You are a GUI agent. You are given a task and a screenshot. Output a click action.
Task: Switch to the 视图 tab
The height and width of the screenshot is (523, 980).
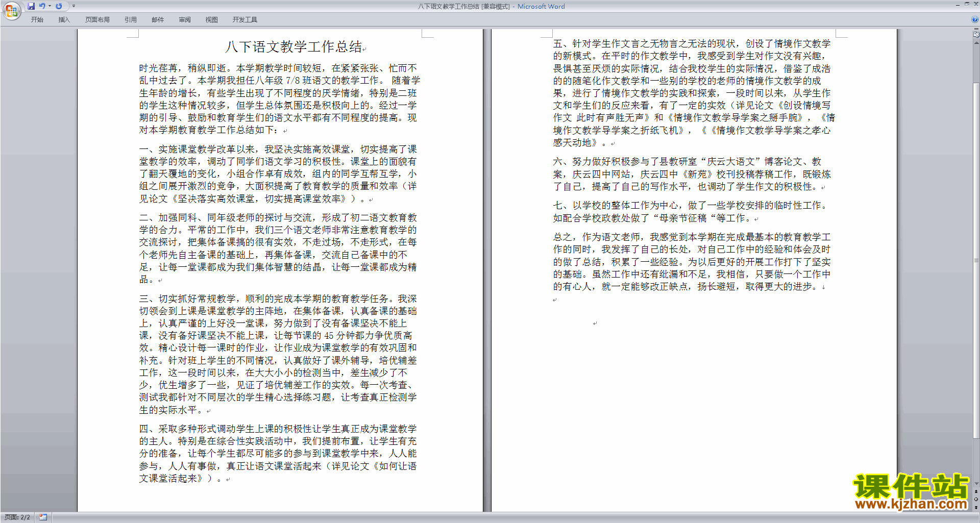(x=212, y=20)
